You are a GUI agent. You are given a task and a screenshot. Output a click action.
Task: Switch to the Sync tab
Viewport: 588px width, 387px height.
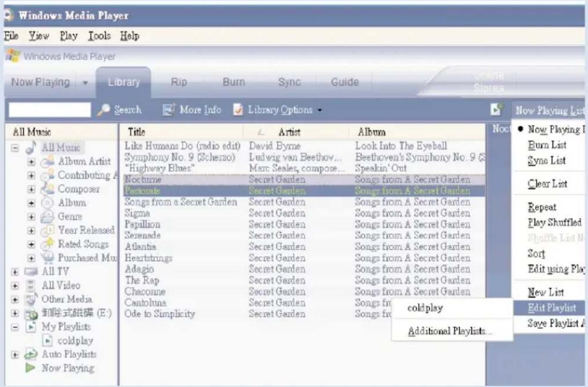[x=289, y=82]
